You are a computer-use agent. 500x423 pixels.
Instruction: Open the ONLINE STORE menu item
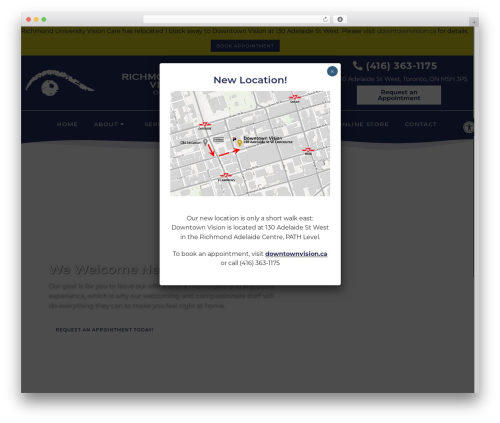tap(365, 124)
